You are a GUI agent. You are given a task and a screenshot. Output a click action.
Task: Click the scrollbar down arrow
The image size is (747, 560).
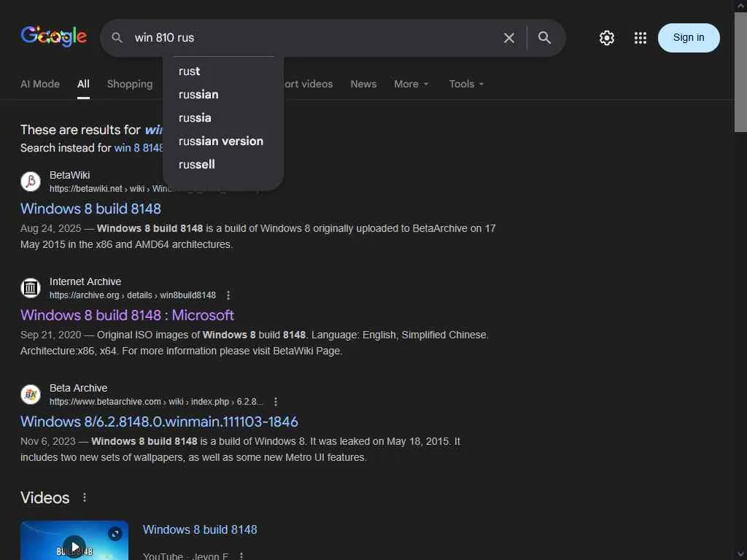pos(740,554)
